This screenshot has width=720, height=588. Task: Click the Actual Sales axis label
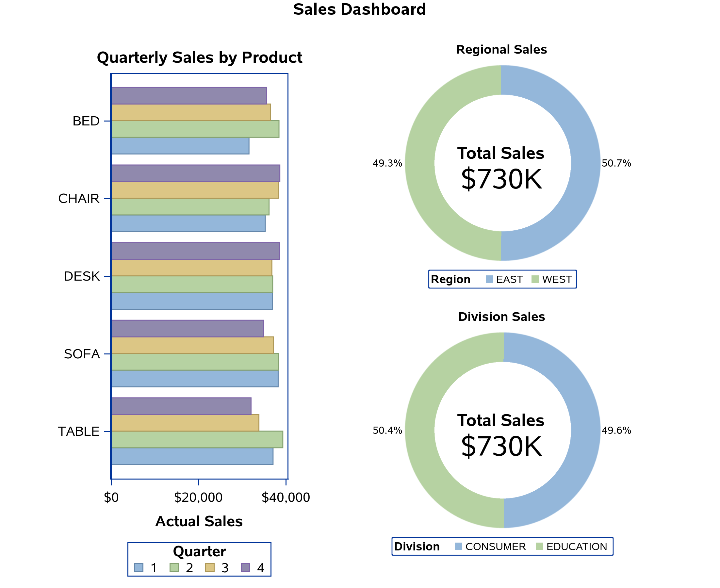click(x=200, y=522)
